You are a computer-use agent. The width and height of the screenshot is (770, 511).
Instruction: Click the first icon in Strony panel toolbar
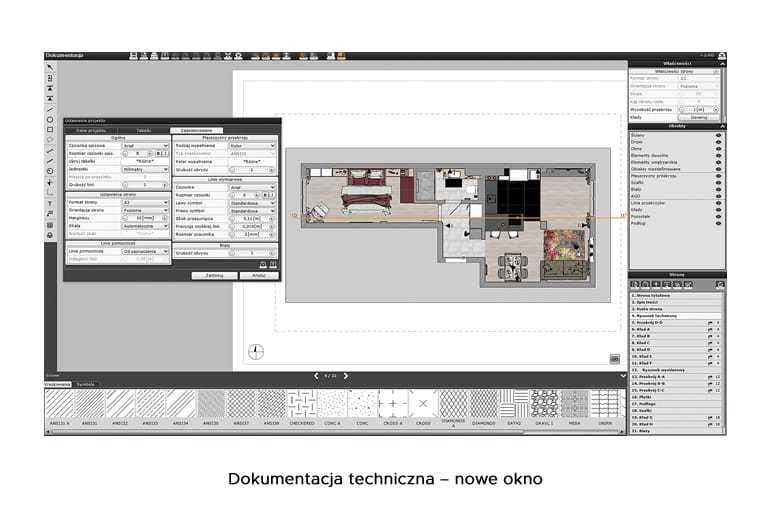[634, 284]
